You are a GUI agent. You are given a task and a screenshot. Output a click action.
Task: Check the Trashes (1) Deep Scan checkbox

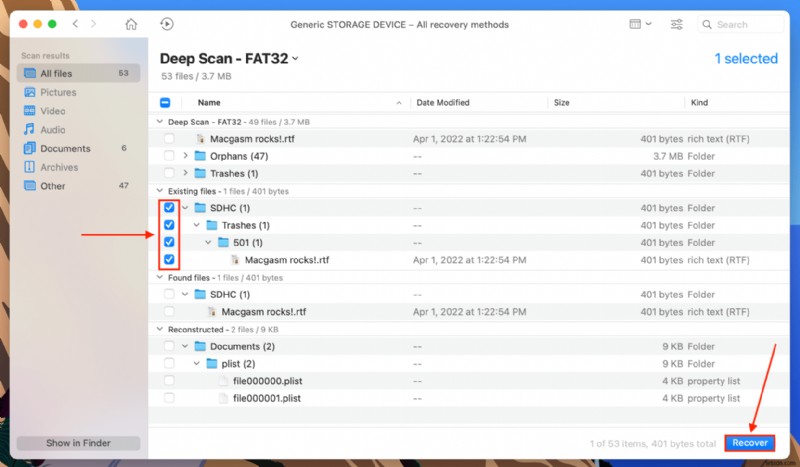click(169, 173)
